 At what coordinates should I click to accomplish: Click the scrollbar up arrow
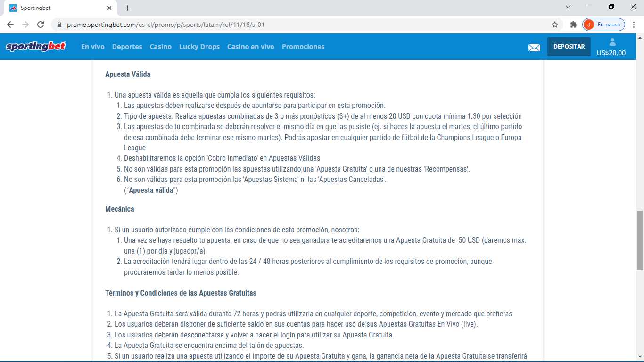[640, 37]
